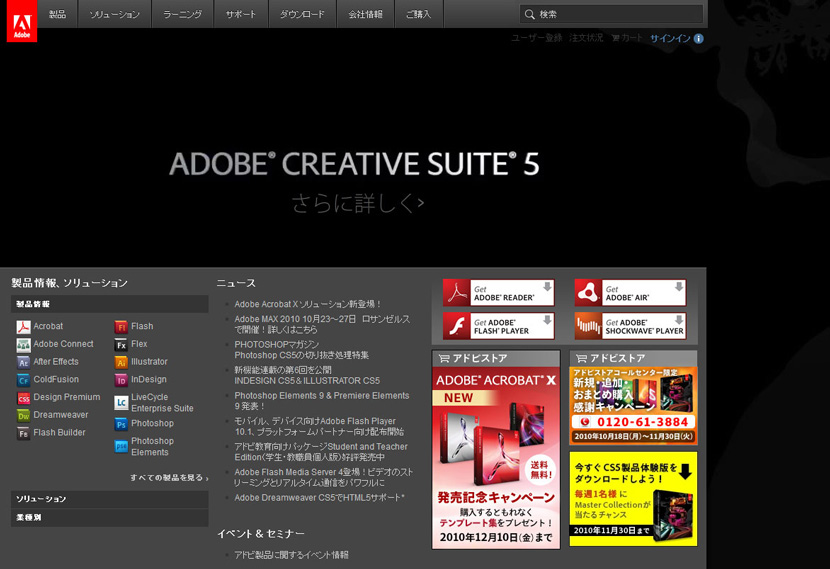Click the InDesign Id icon
The image size is (830, 569).
tap(121, 381)
